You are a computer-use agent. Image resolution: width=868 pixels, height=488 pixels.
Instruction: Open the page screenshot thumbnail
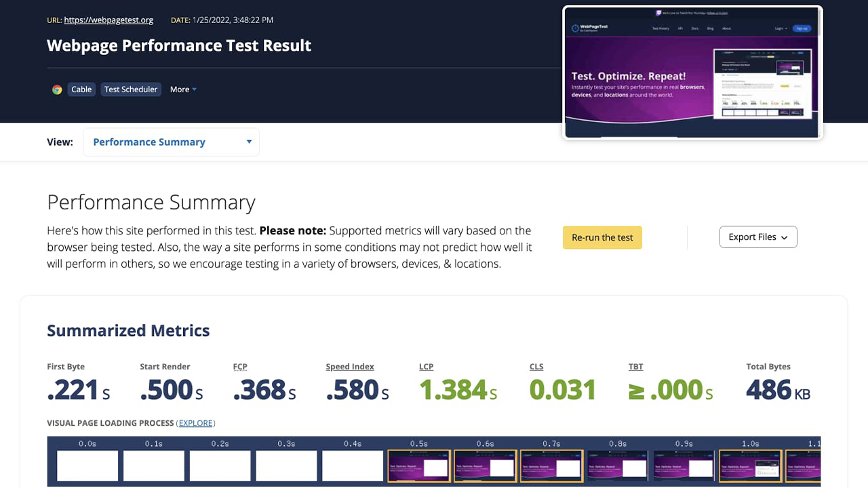tap(692, 71)
